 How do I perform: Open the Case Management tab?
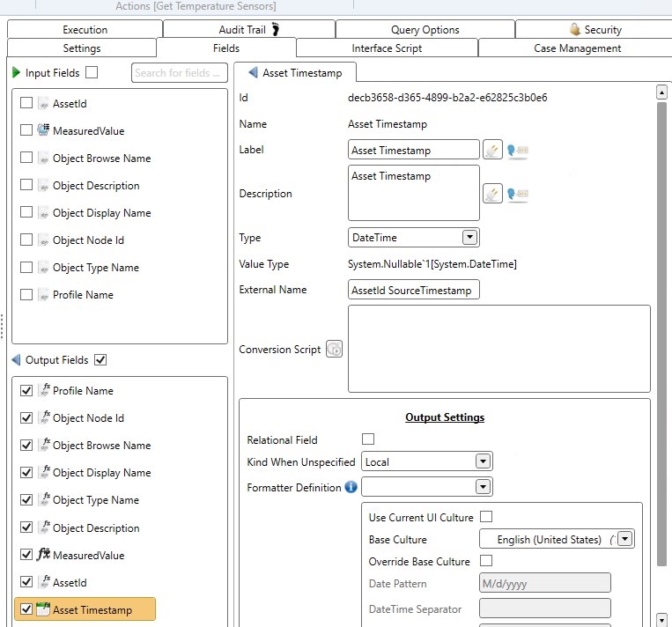coord(577,48)
